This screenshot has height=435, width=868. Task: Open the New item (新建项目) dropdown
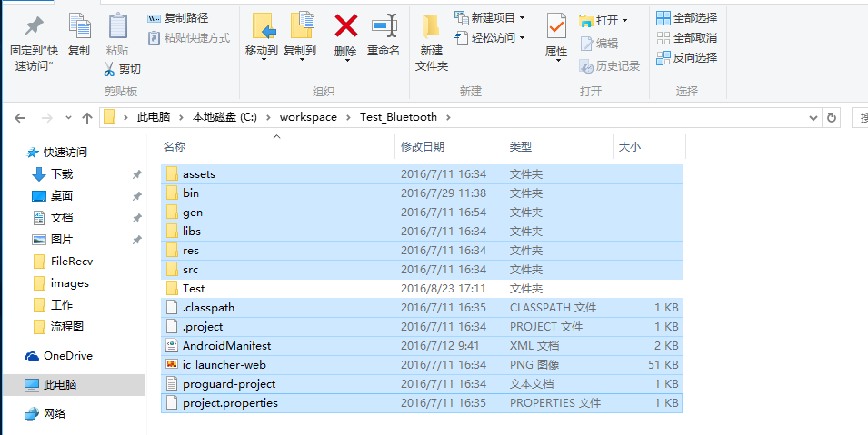(522, 18)
